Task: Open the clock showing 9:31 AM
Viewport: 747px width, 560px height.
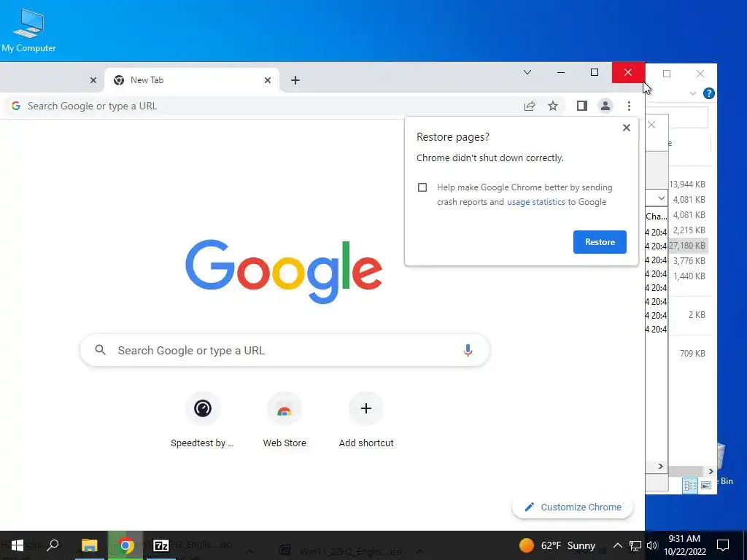Action: pyautogui.click(x=684, y=545)
